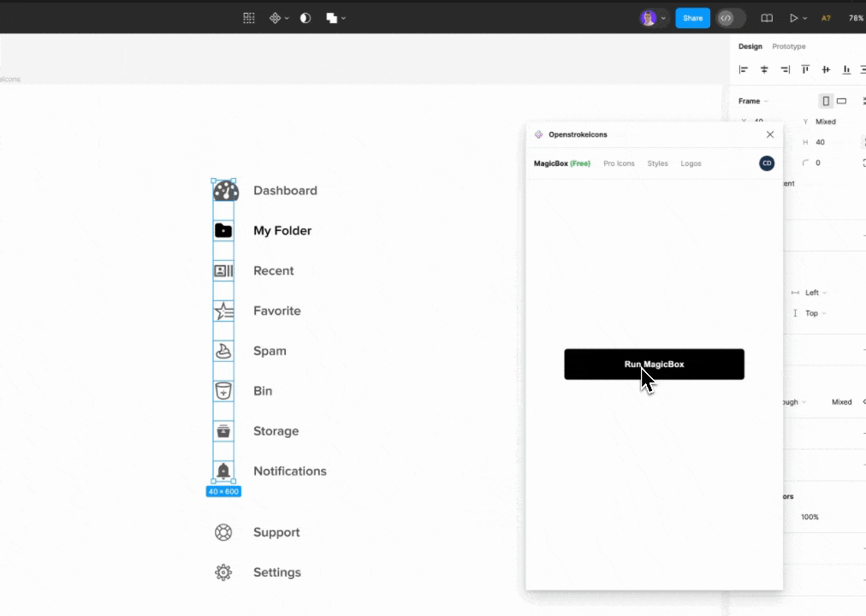Viewport: 866px width, 616px height.
Task: Click the 100% opacity value
Action: 810,517
